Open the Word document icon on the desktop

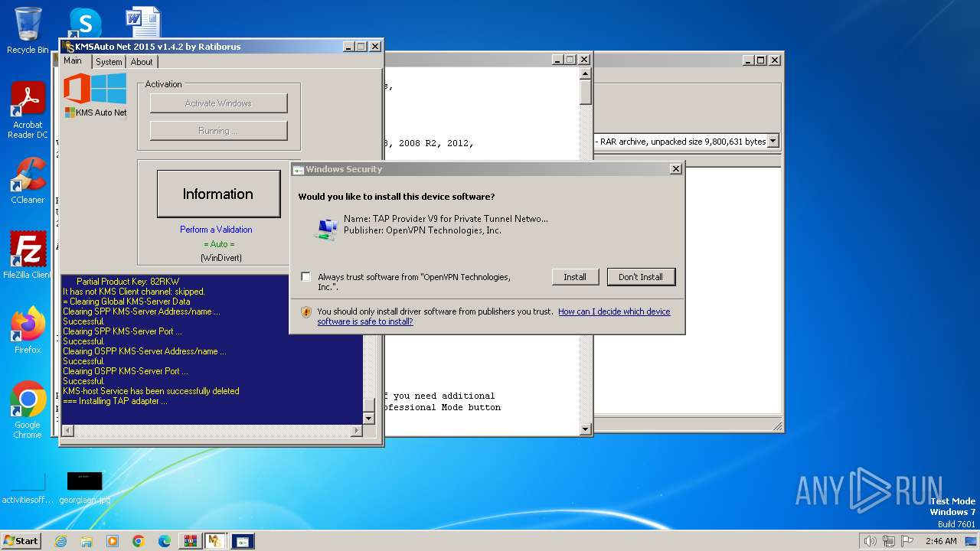[143, 22]
